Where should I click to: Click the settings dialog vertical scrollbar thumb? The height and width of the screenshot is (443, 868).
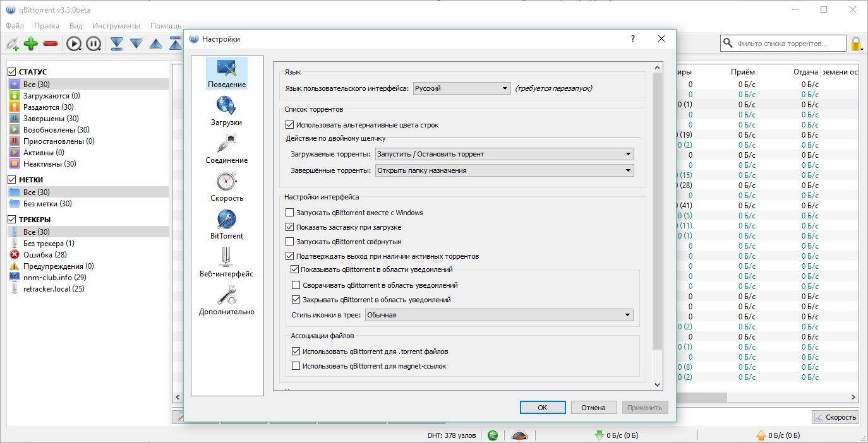657,211
